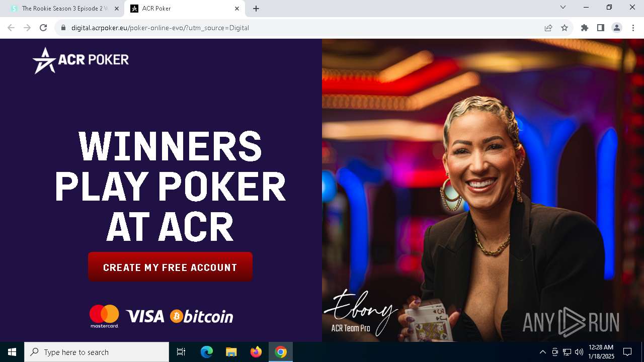Open the Chrome extensions puzzle icon
This screenshot has height=362, width=644.
pyautogui.click(x=585, y=28)
